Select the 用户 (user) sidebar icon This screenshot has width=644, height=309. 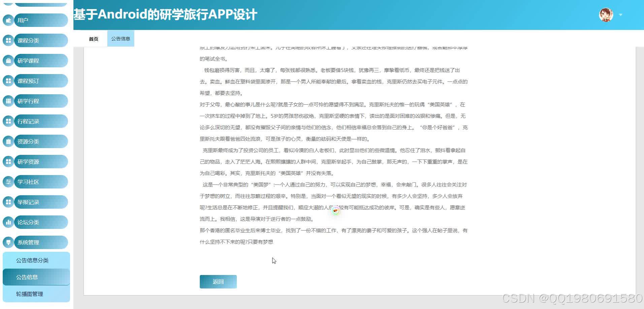click(8, 20)
